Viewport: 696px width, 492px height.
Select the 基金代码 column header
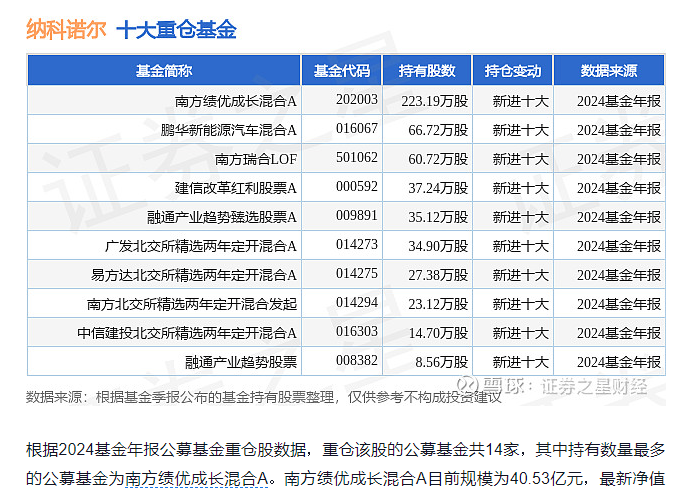click(x=341, y=70)
